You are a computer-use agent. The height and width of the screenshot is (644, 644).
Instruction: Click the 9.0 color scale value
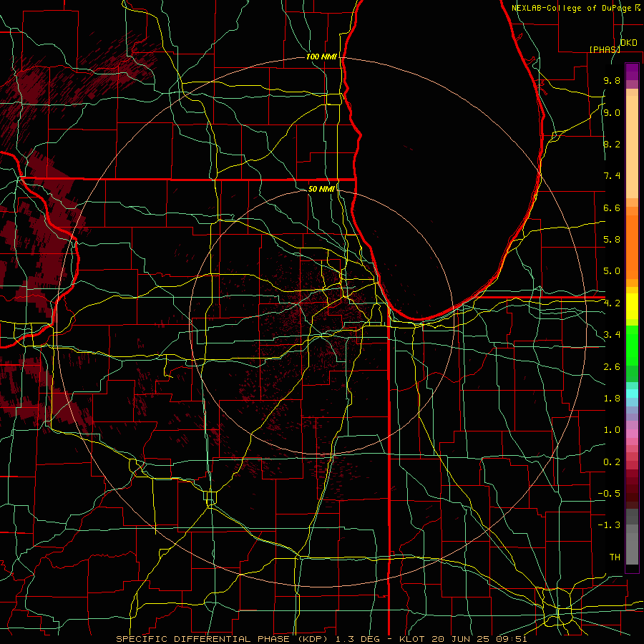click(x=612, y=112)
